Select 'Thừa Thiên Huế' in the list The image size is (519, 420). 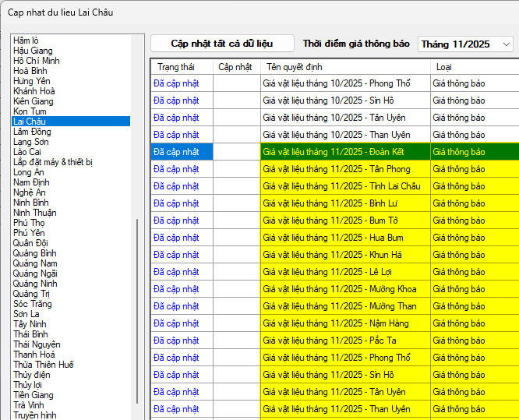[x=44, y=365]
